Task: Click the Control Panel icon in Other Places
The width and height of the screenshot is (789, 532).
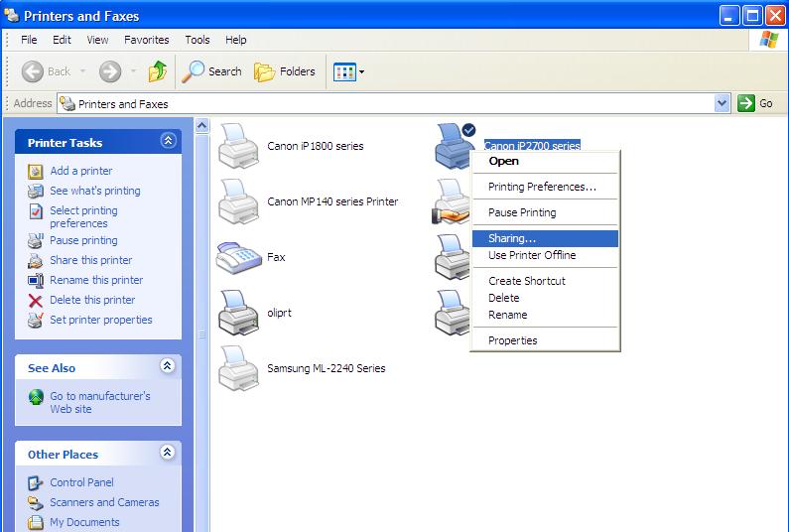Action: [35, 482]
